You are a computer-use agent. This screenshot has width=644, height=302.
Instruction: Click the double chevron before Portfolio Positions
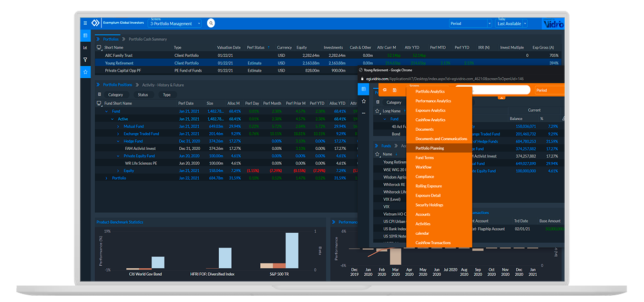click(x=98, y=85)
